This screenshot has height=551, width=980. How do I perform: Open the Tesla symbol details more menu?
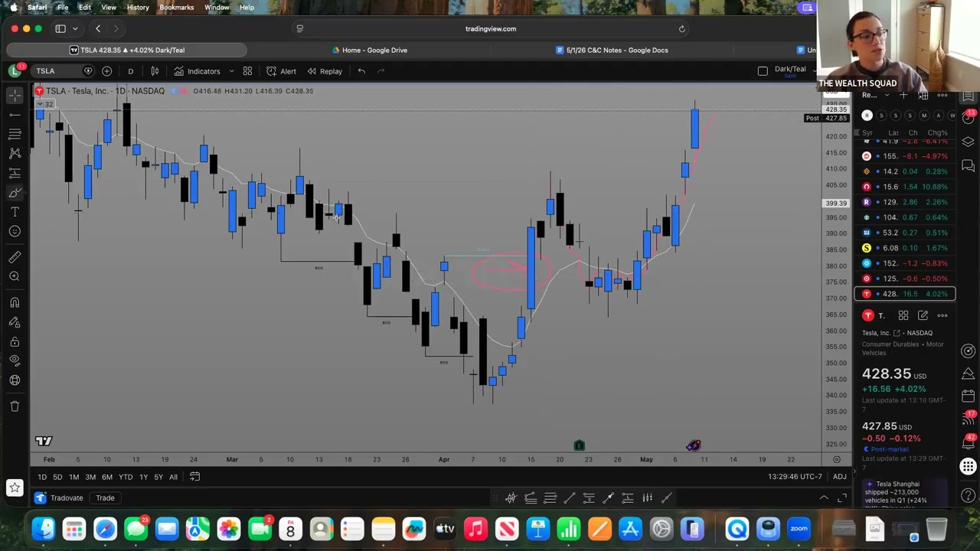pos(942,315)
